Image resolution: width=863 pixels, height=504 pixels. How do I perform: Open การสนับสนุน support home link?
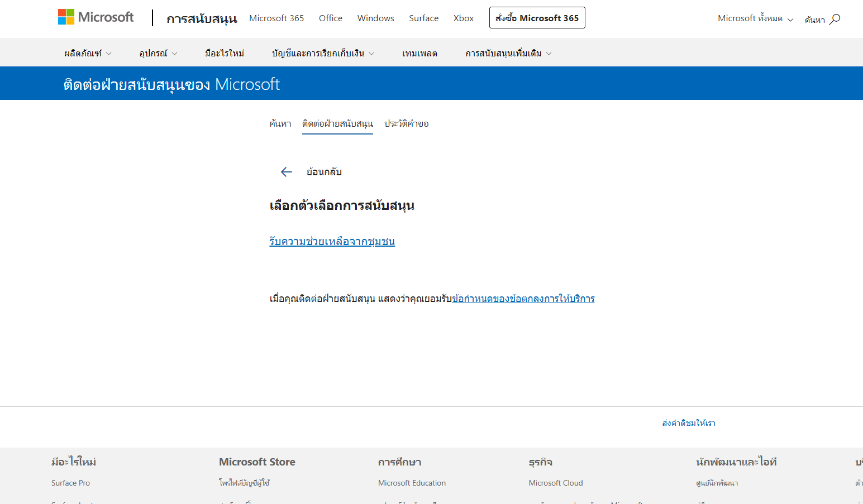pos(202,18)
